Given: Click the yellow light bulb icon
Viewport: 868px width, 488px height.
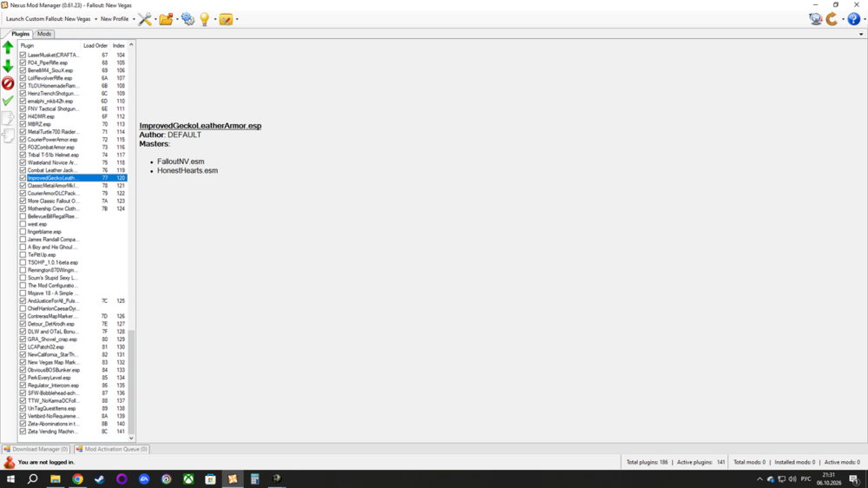Looking at the screenshot, I should 204,19.
